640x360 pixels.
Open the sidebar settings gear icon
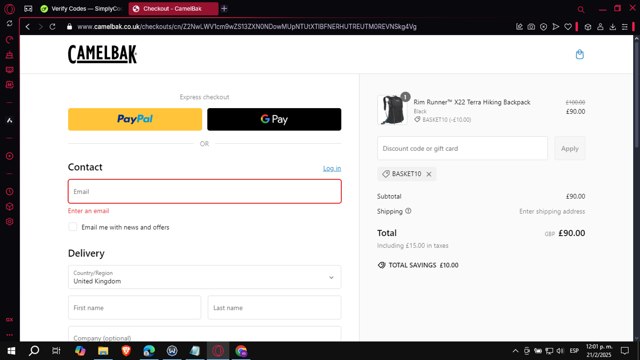pyautogui.click(x=9, y=222)
